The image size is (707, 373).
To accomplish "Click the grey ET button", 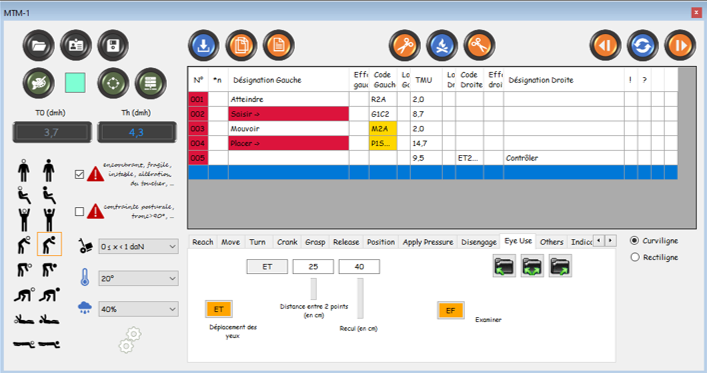I will click(267, 267).
